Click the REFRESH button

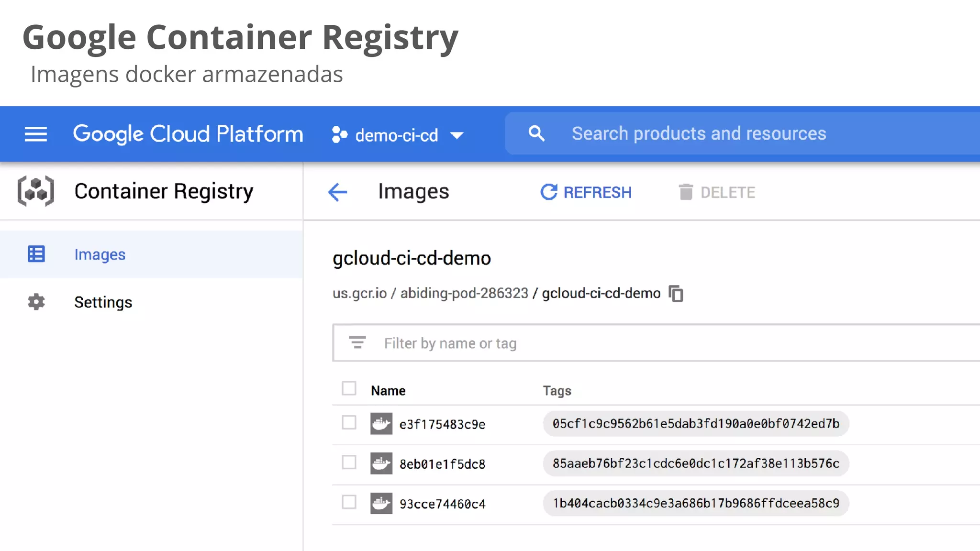coord(586,192)
